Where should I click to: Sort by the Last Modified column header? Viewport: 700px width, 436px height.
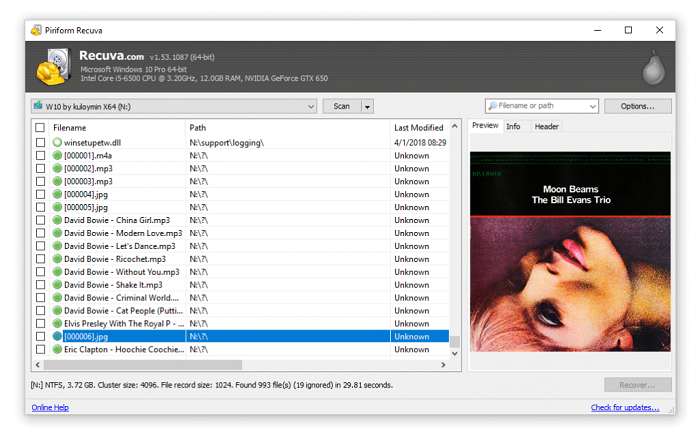click(420, 128)
